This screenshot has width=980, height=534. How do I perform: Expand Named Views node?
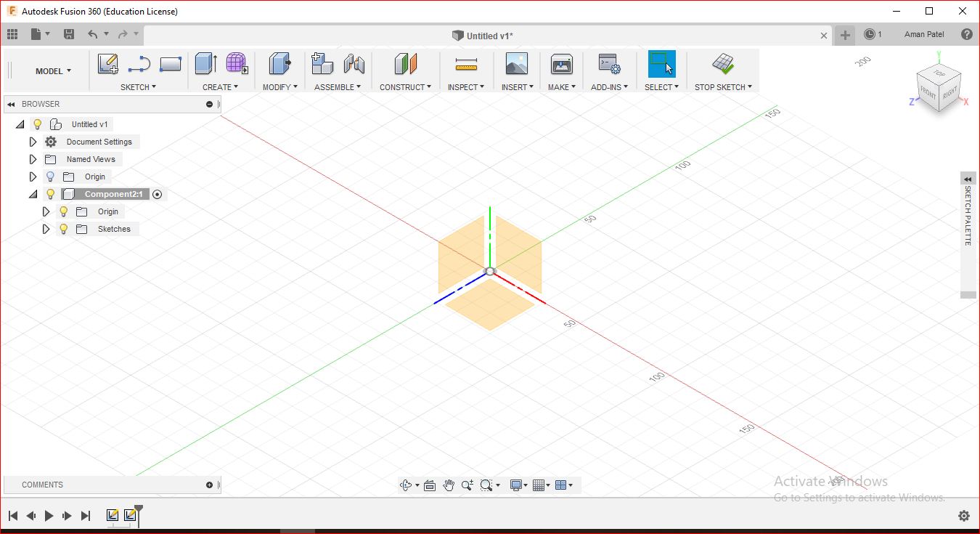click(33, 159)
